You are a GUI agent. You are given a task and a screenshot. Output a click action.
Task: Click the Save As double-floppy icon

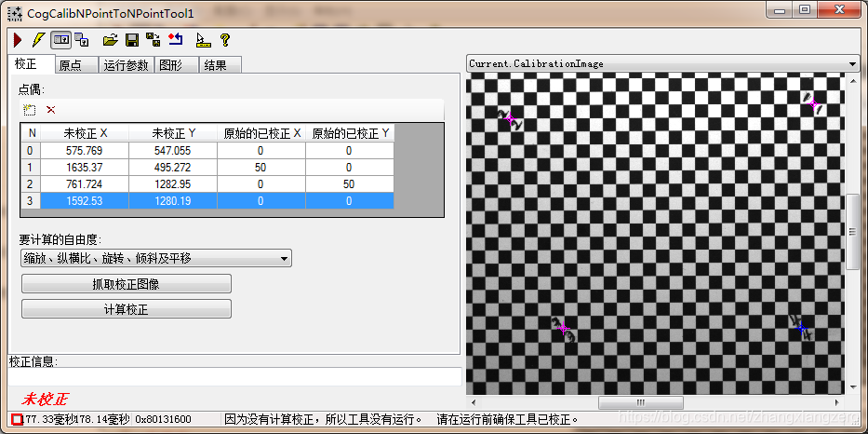point(153,40)
